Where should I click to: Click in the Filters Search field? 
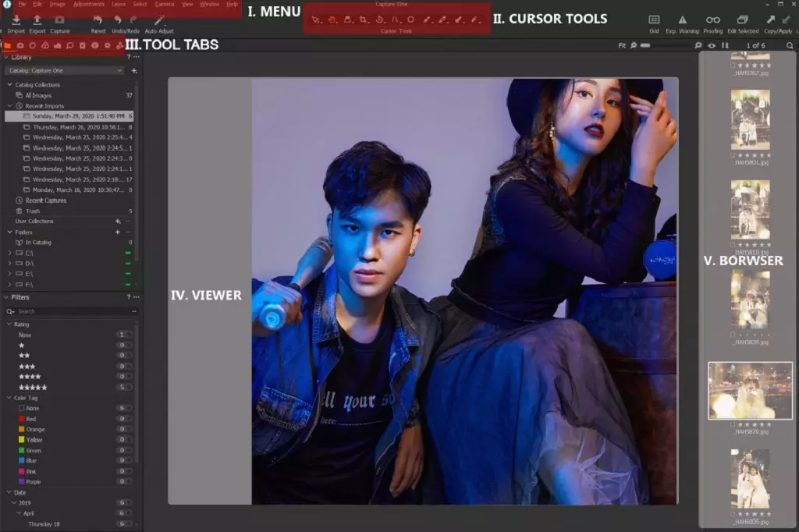click(71, 311)
